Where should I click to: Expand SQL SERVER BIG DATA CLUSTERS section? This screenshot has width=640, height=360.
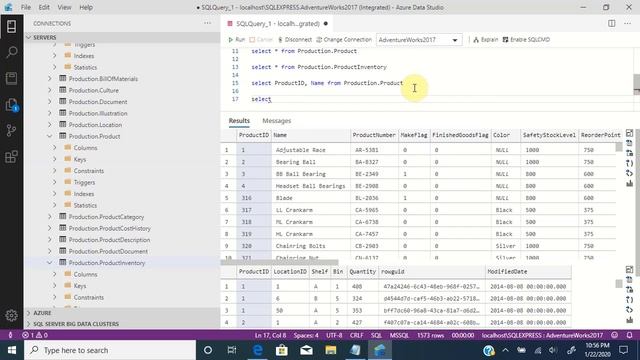point(122,324)
